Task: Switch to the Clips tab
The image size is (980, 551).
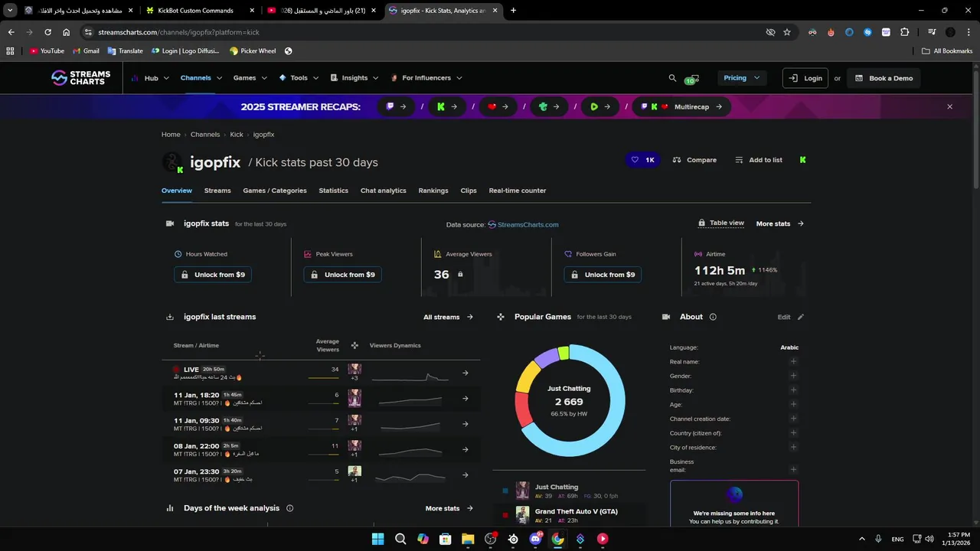Action: point(469,191)
